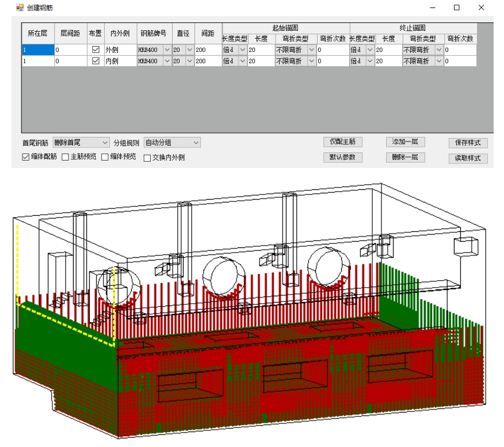Image resolution: width=504 pixels, height=447 pixels.
Task: Select the 所在层 cell in second row
Action: pyautogui.click(x=38, y=61)
